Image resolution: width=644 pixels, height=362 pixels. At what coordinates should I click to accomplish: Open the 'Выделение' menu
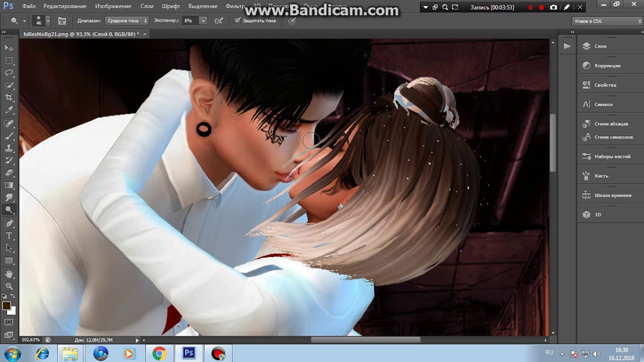[x=203, y=6]
